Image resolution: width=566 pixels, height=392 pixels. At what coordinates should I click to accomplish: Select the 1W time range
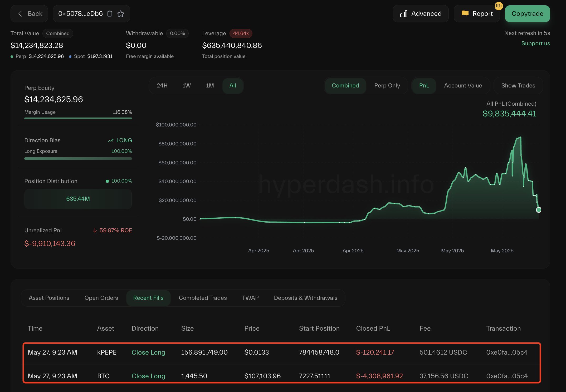pos(187,86)
